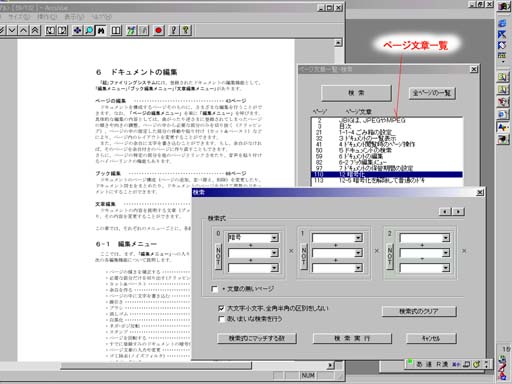Click the red bird icon in right sidebar
Image resolution: width=512 pixels, height=384 pixels.
(x=503, y=101)
